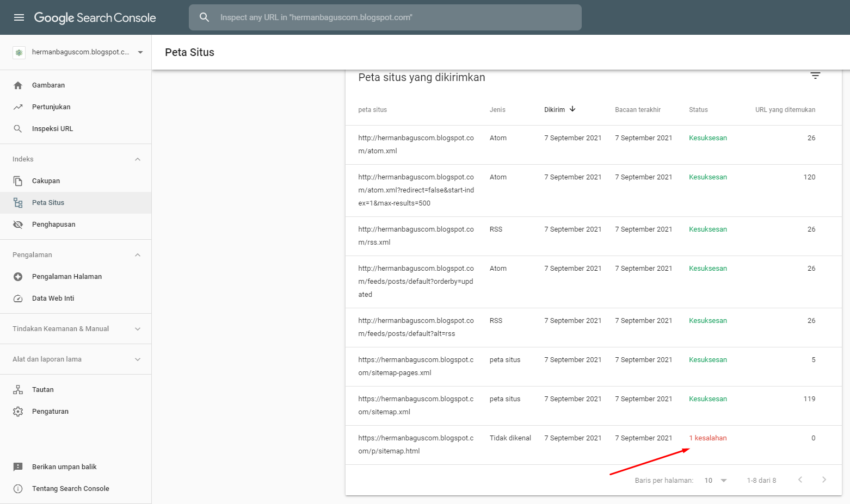Click the Pengaturan gear icon
The height and width of the screenshot is (504, 850).
[18, 412]
